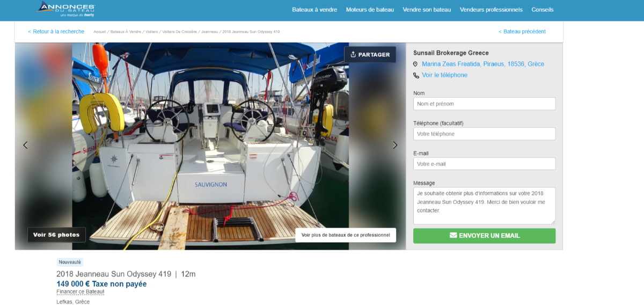The width and height of the screenshot is (644, 305).
Task: Click the location pin icon
Action: click(415, 64)
